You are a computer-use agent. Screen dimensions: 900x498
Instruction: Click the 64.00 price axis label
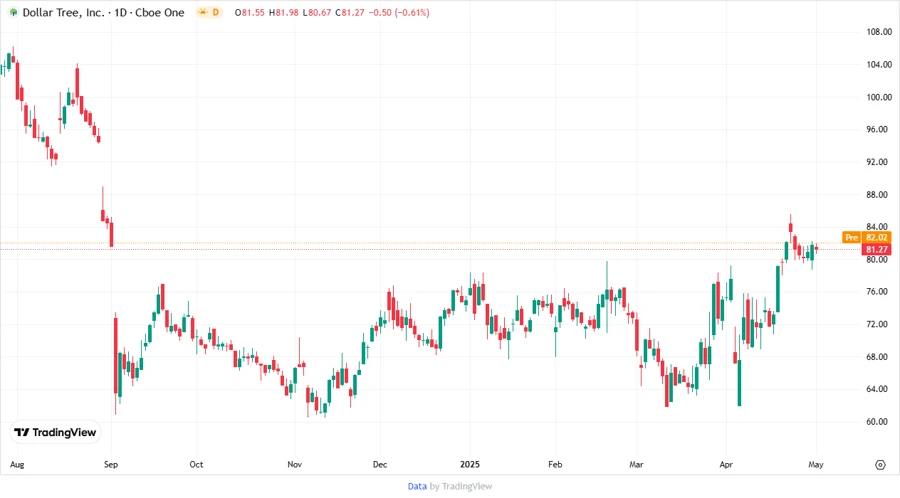pyautogui.click(x=879, y=389)
